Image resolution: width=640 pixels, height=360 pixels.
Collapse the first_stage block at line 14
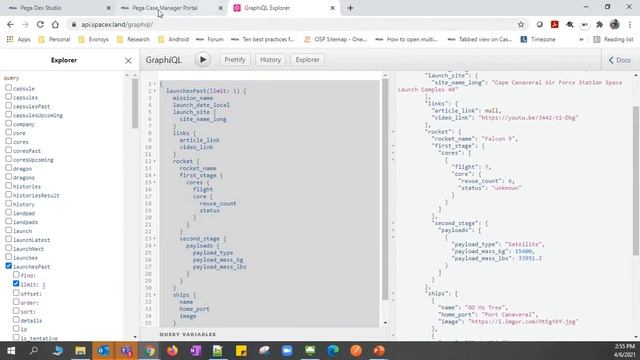pyautogui.click(x=155, y=176)
